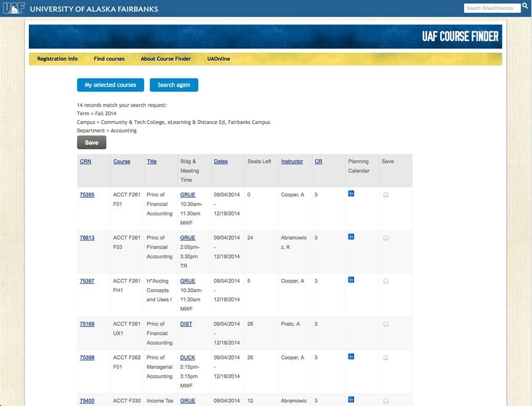
Task: Check the save box for CRN 75397
Action: (386, 282)
